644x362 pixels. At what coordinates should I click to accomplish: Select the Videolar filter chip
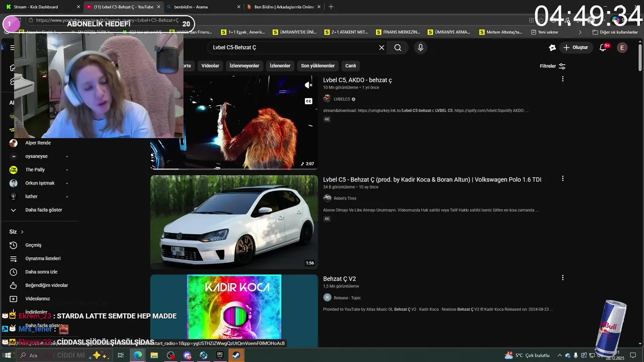tap(210, 66)
